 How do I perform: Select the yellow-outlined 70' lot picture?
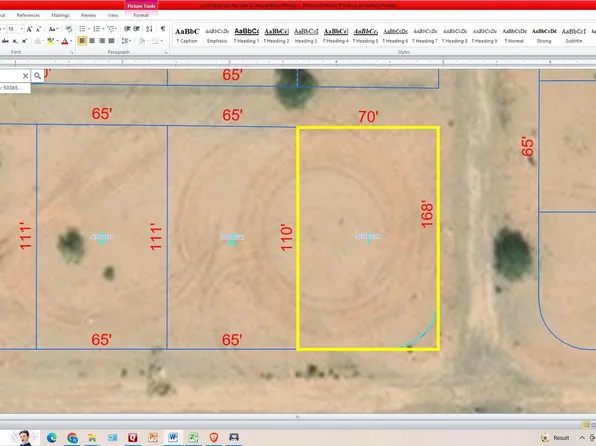(x=368, y=238)
